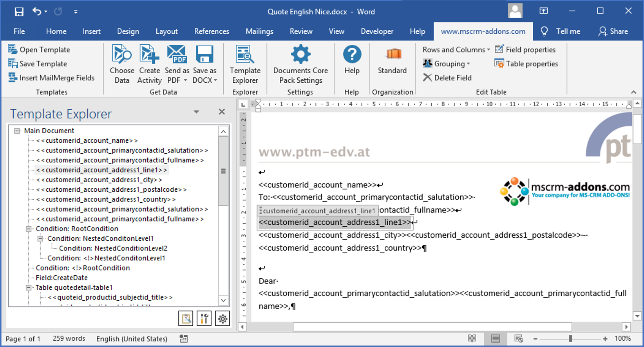Click the zoom slider handle
This screenshot has height=347, width=644.
coord(570,339)
